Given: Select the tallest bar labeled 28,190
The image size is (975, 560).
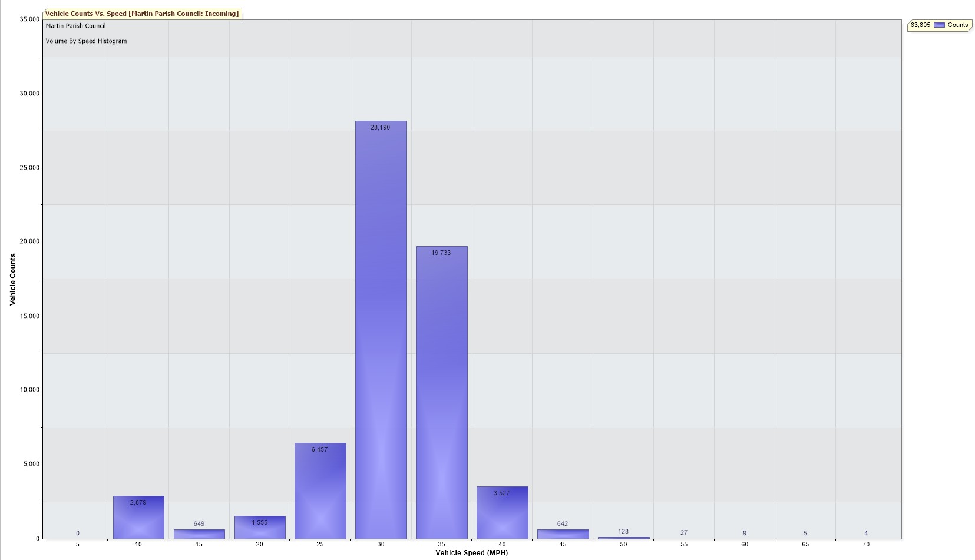Looking at the screenshot, I should (381, 330).
